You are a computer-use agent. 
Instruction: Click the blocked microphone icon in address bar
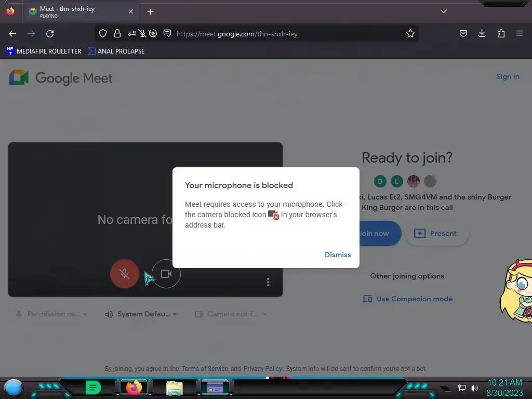(x=142, y=33)
